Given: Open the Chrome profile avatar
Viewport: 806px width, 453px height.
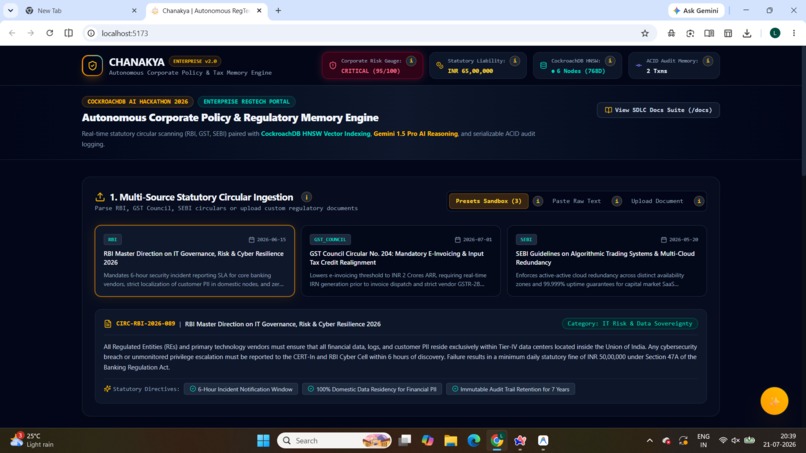Looking at the screenshot, I should 775,33.
